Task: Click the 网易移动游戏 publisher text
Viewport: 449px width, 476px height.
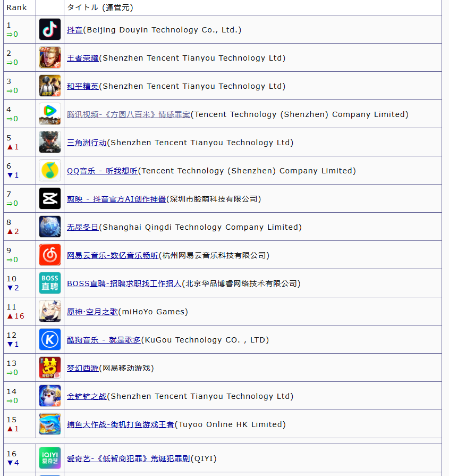Action: pyautogui.click(x=126, y=368)
